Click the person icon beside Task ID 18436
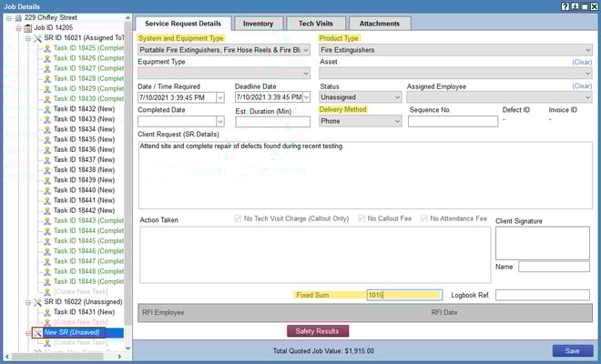Viewport: 601px width, 364px height. (47, 150)
